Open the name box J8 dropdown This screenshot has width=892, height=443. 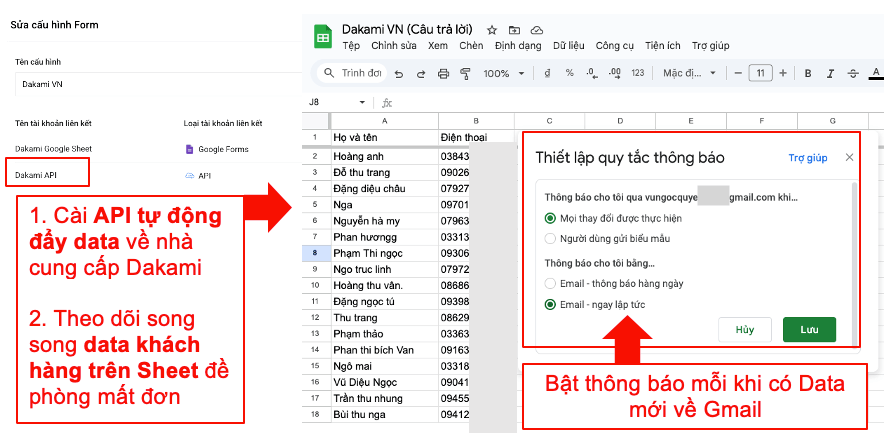click(362, 103)
